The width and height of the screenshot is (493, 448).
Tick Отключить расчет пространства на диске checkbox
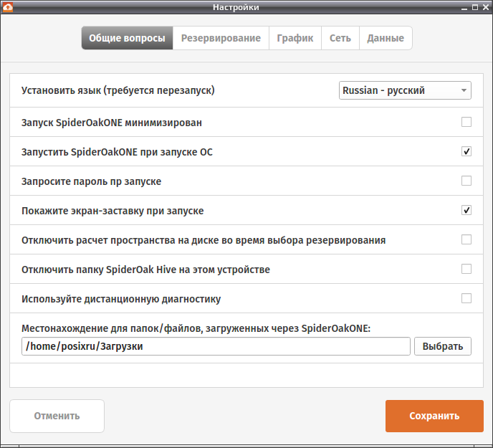466,239
